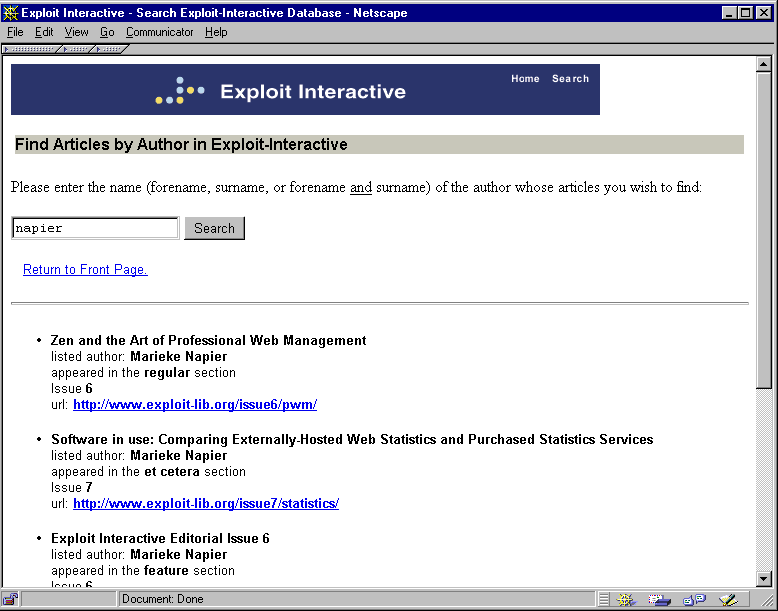This screenshot has width=778, height=611.
Task: Open the Discussions newsgroup icon
Action: tap(694, 600)
